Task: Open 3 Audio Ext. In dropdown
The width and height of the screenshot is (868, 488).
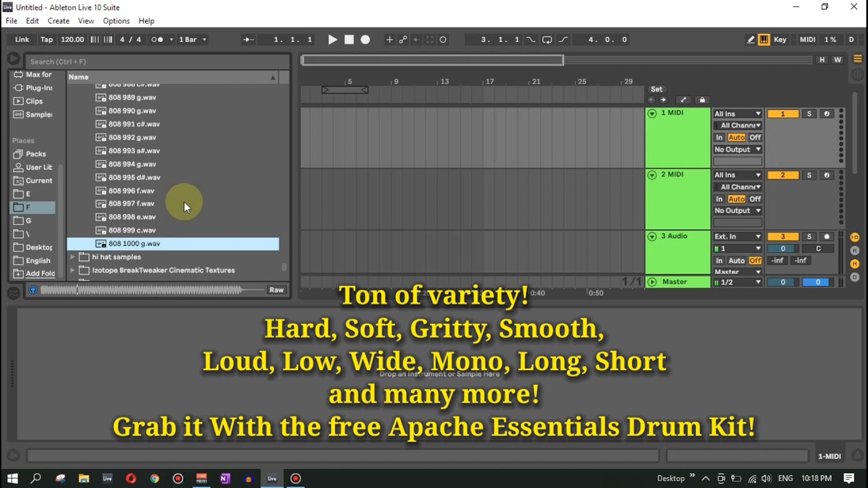Action: tap(738, 237)
